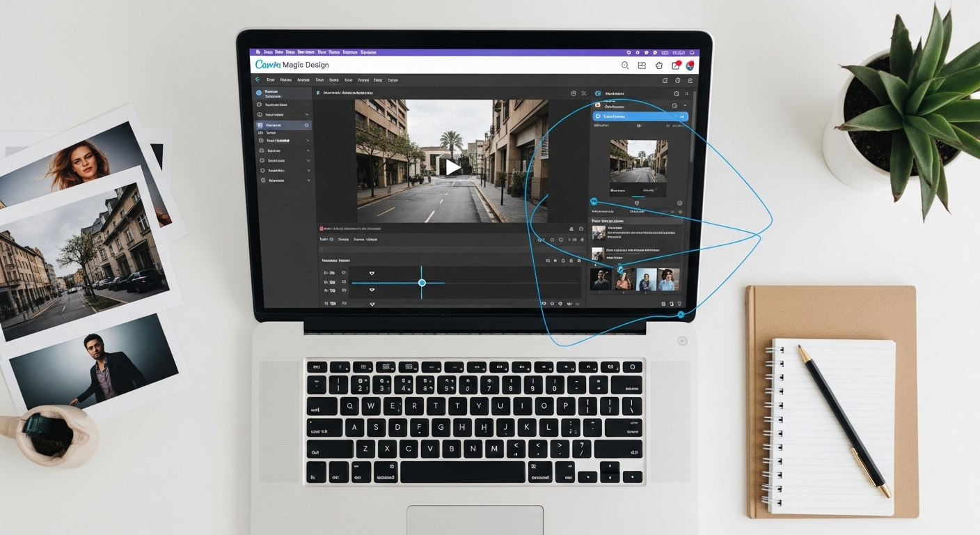Screen dimensions: 980x535
Task: Click the clock icon in the timeline toolbar
Action: pyautogui.click(x=553, y=239)
